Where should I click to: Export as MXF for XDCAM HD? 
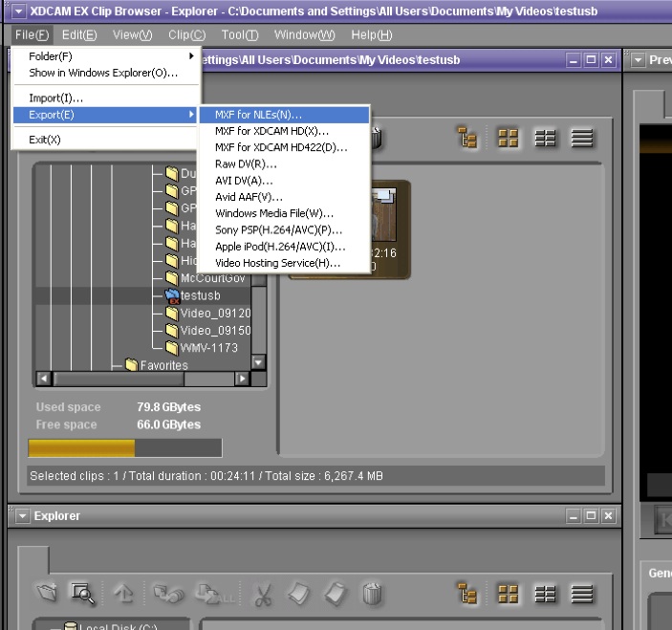pos(284,131)
